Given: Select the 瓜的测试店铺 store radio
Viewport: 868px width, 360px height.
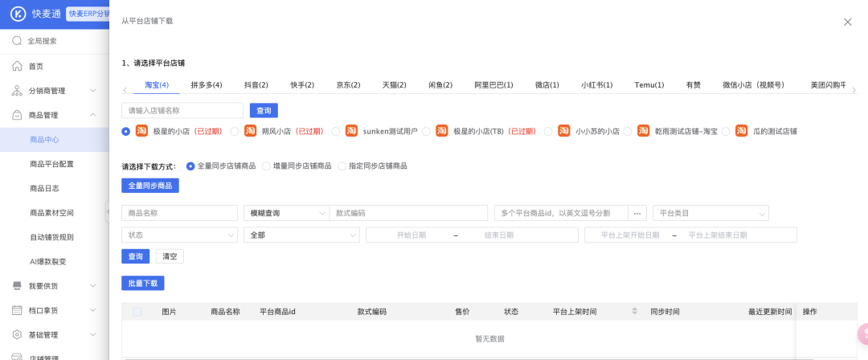Looking at the screenshot, I should pyautogui.click(x=725, y=132).
